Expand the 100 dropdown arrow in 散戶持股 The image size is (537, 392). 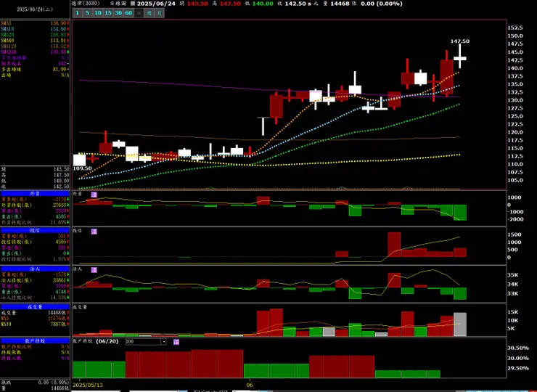click(164, 342)
